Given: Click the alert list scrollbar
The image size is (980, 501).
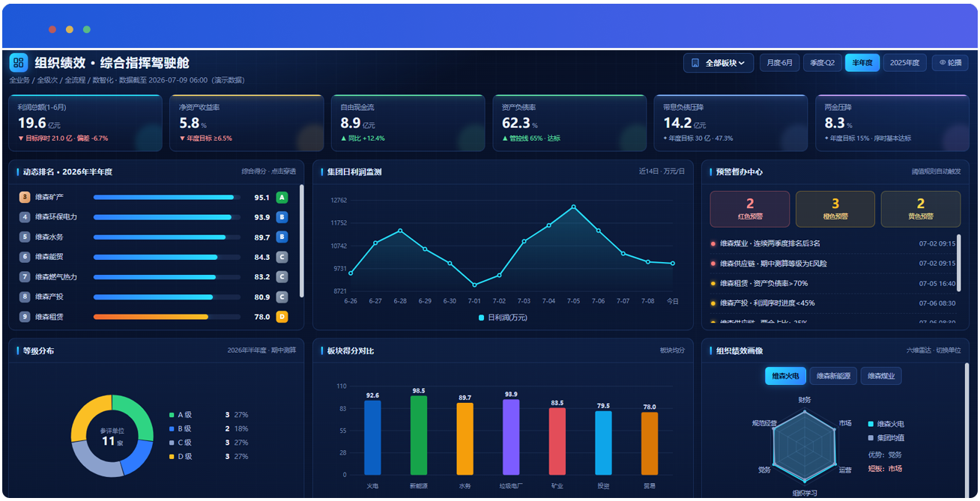Looking at the screenshot, I should click(959, 262).
